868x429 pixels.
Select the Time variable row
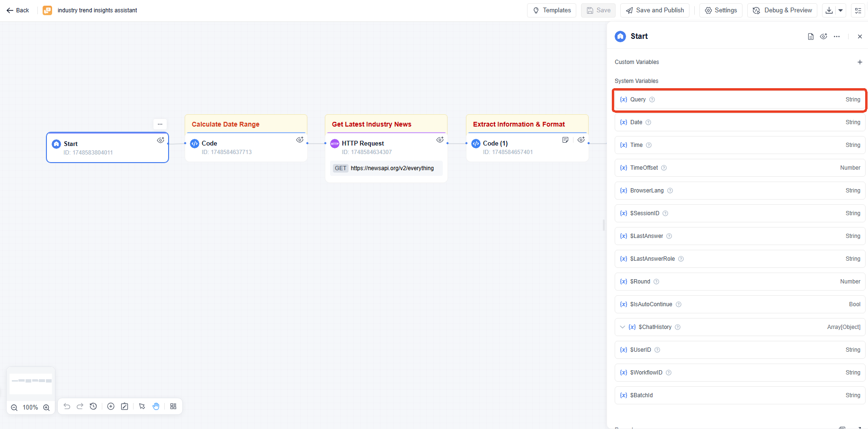coord(740,145)
